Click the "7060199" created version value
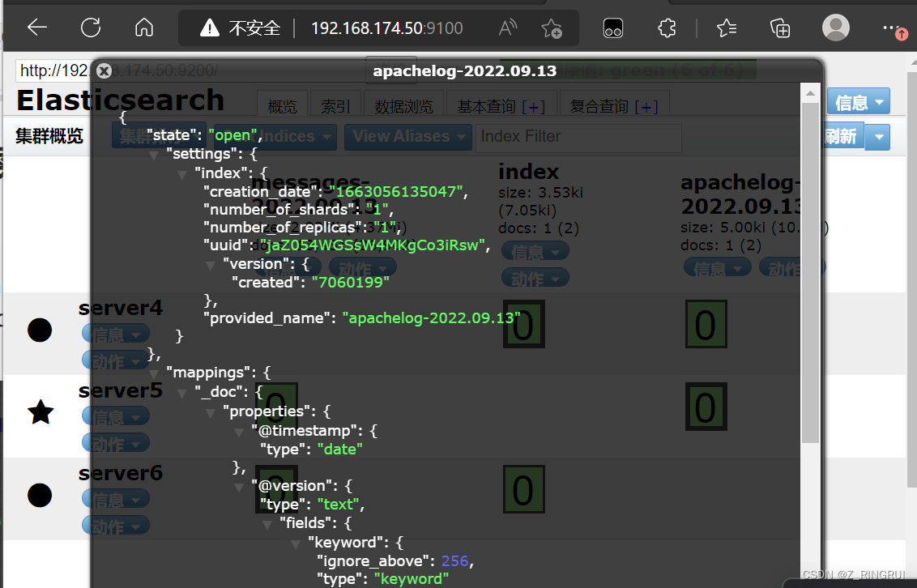 tap(350, 283)
